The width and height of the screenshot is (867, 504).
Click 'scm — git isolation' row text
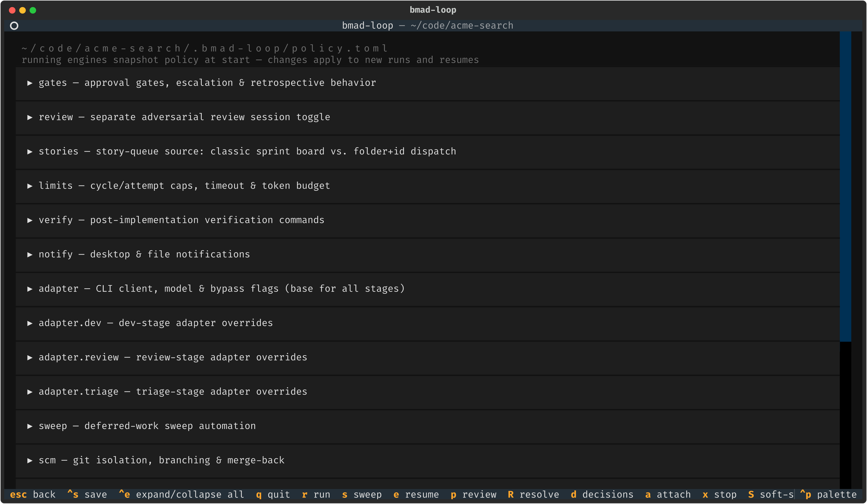coord(161,460)
